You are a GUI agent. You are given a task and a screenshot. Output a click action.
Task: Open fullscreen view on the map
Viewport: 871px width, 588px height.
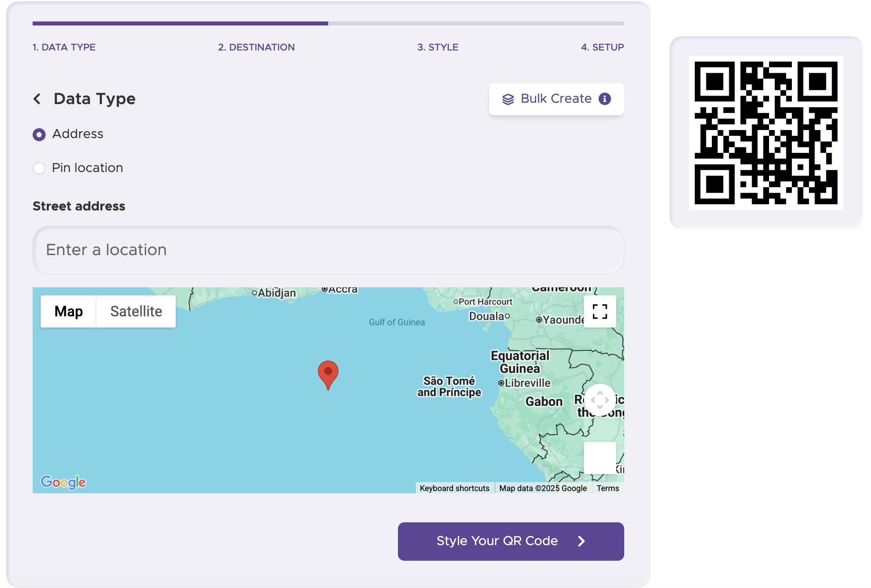coord(600,311)
